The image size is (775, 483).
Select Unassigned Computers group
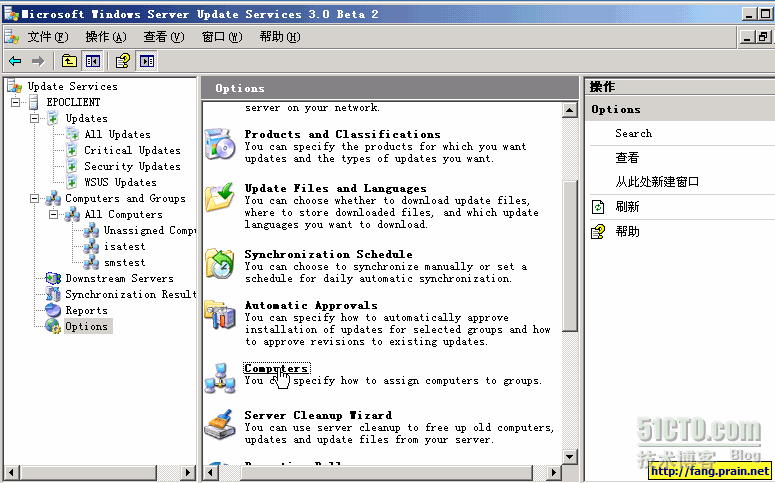149,230
